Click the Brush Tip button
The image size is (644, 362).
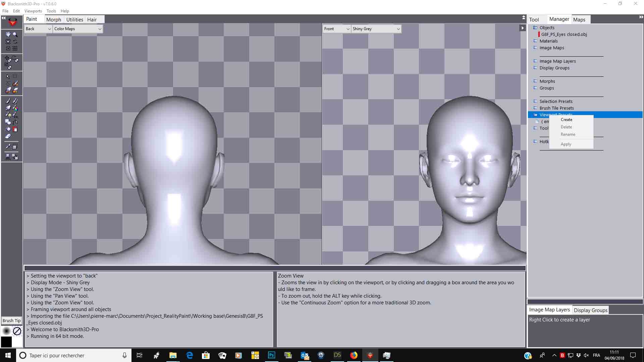(x=12, y=320)
